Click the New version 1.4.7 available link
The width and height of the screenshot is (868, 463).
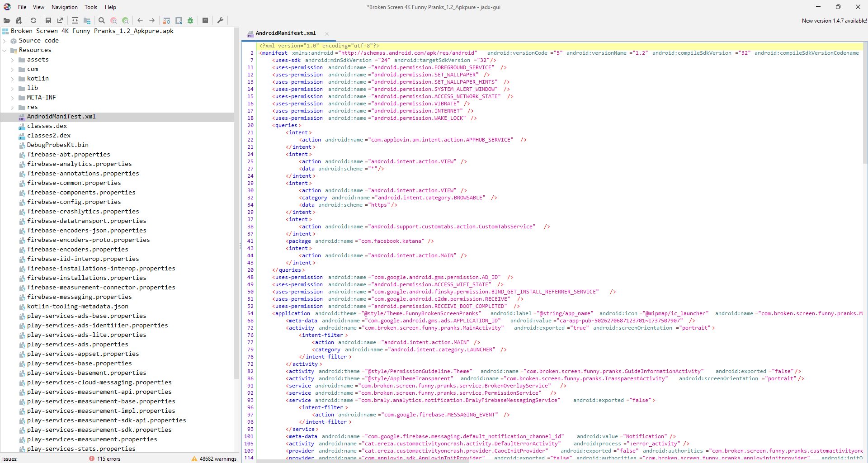point(834,21)
